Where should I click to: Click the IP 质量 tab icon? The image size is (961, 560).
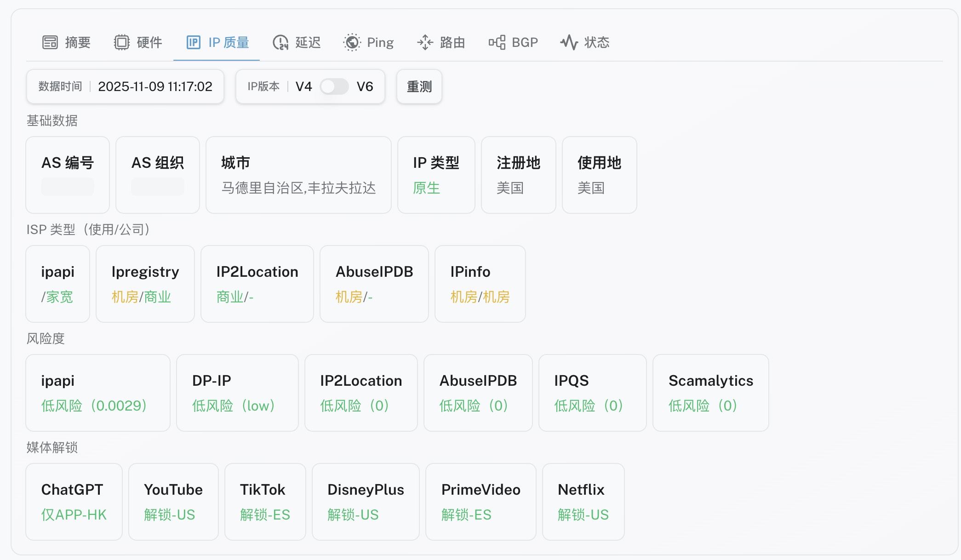(194, 42)
